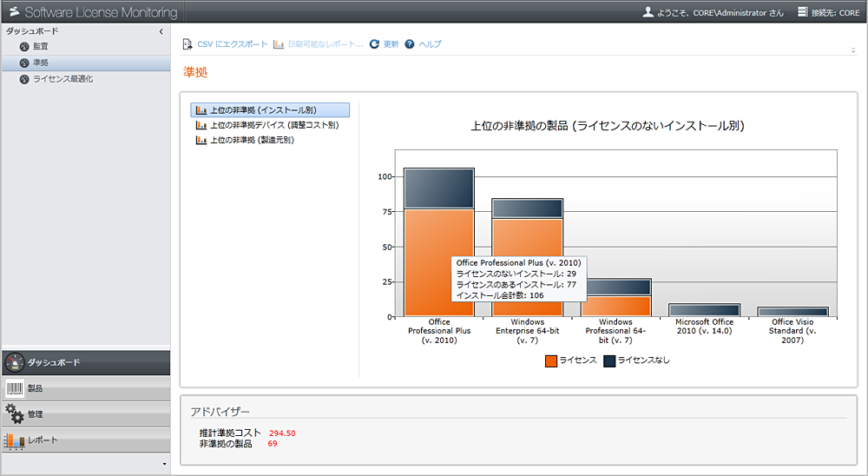Select 監査 in the dashboard tree
The width and height of the screenshot is (868, 476).
click(41, 47)
